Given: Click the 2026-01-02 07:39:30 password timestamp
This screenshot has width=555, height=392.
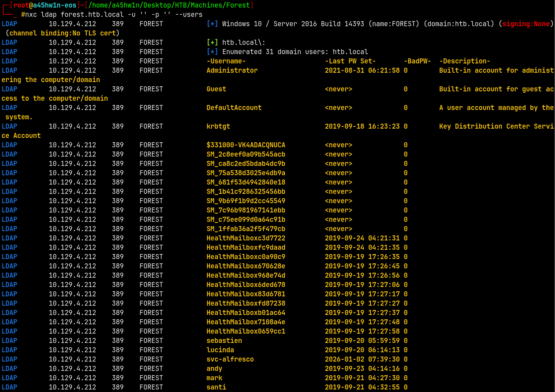Looking at the screenshot, I should coord(362,359).
